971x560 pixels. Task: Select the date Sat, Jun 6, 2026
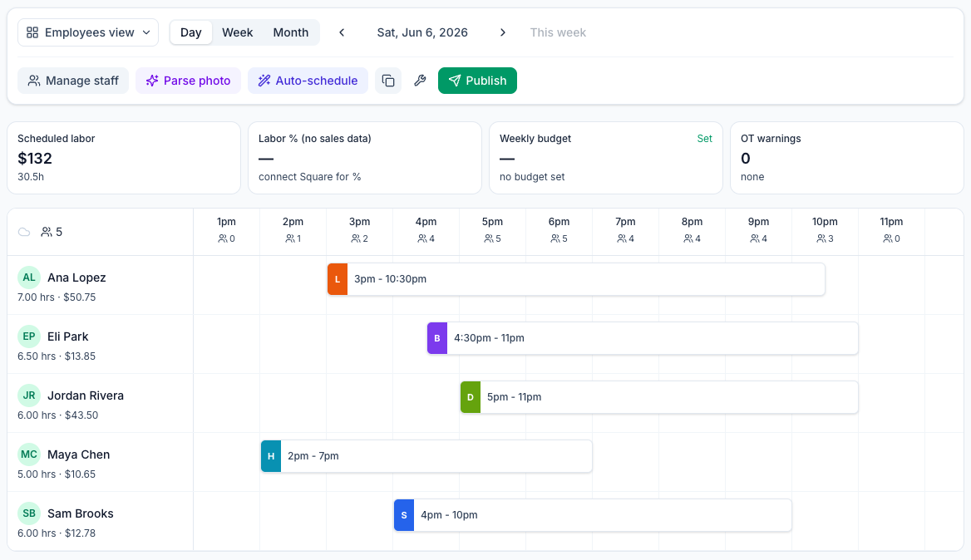422,32
